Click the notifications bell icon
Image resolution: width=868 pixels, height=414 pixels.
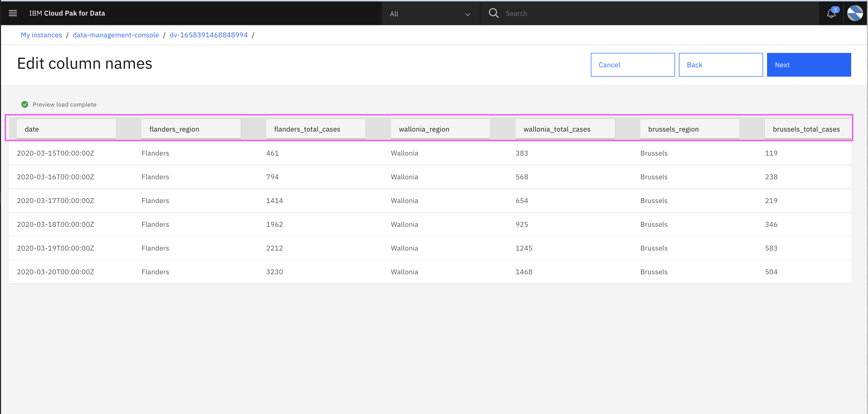coord(831,13)
